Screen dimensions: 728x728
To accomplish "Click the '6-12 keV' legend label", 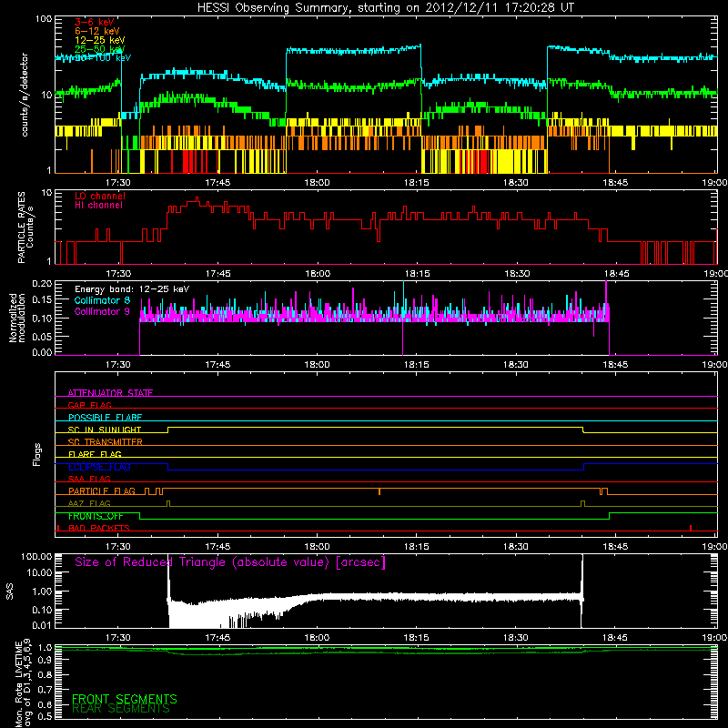I will pyautogui.click(x=96, y=31).
